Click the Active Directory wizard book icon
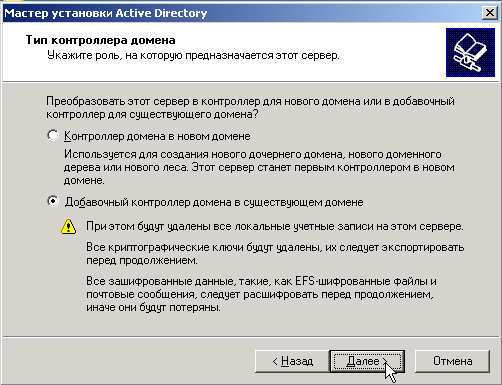The height and width of the screenshot is (385, 502). point(470,52)
